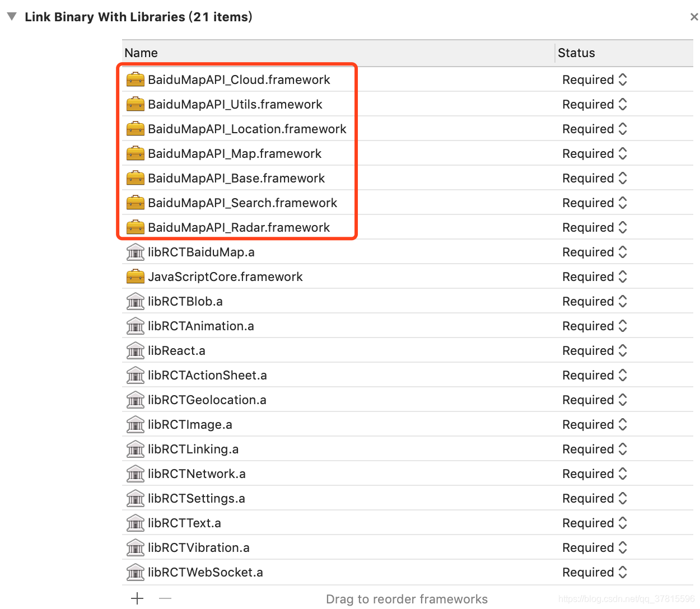Open status dropdown for libRCTBlob.a
Screen dimensions: 700x609
[595, 301]
